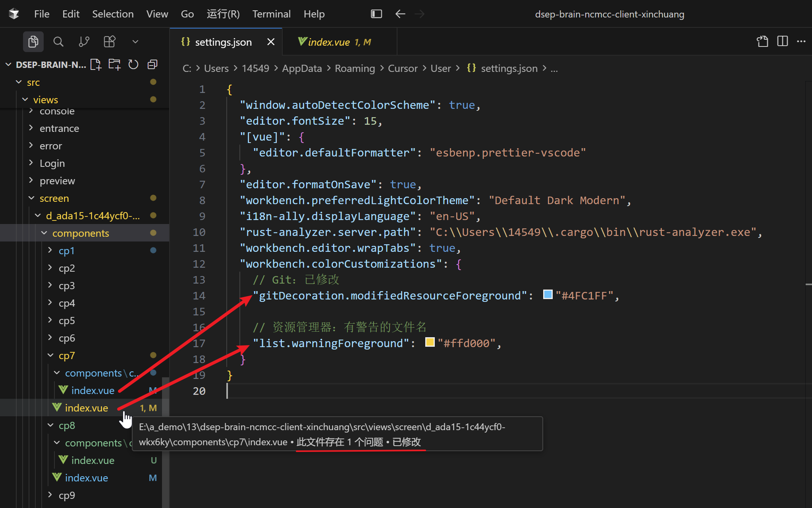812x508 pixels.
Task: Click the Cursor app logo icon
Action: click(x=14, y=14)
